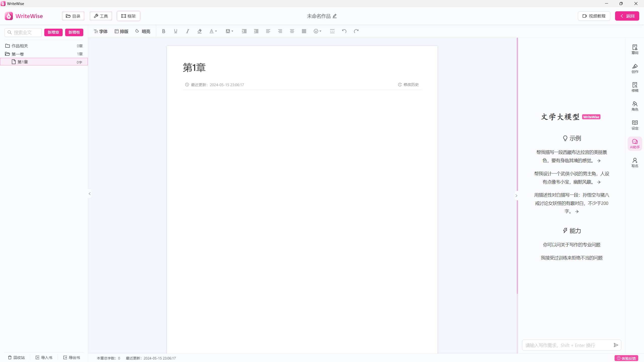Toggle bold text formatting

[x=164, y=31]
